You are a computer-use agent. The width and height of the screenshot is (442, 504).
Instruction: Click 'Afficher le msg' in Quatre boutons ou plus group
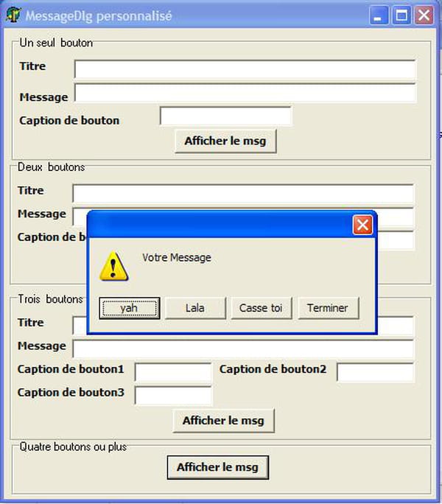[x=218, y=467]
